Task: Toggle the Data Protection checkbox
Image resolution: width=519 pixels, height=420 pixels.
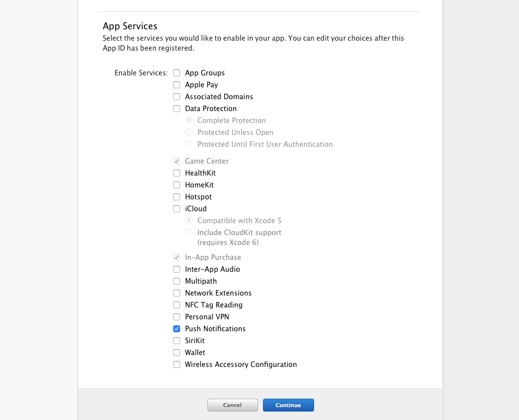Action: (x=177, y=109)
